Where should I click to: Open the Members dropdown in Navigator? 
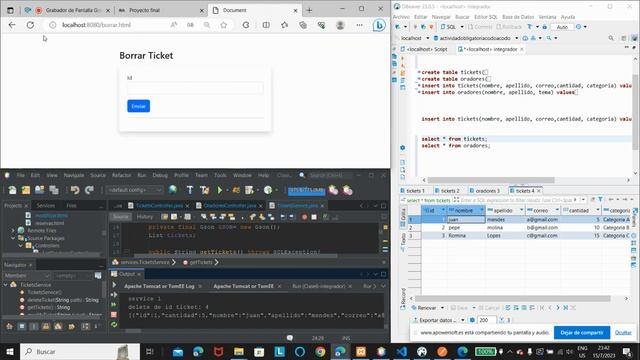click(27, 276)
